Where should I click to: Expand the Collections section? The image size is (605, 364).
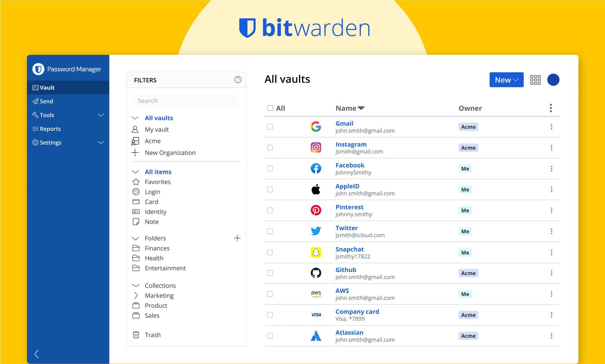click(136, 285)
